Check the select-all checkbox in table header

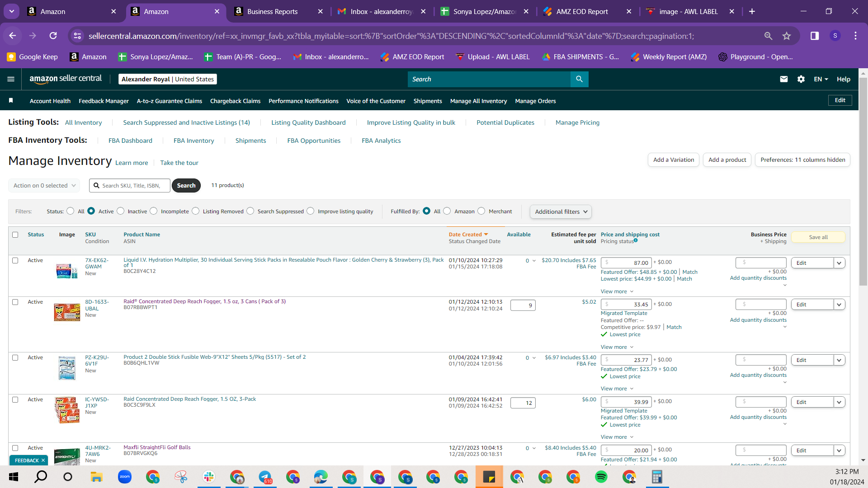pyautogui.click(x=15, y=235)
